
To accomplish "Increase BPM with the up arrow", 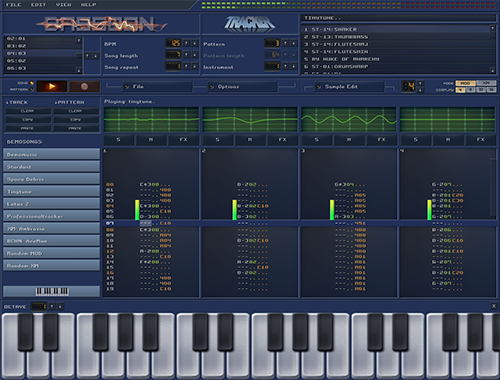I will pyautogui.click(x=186, y=43).
